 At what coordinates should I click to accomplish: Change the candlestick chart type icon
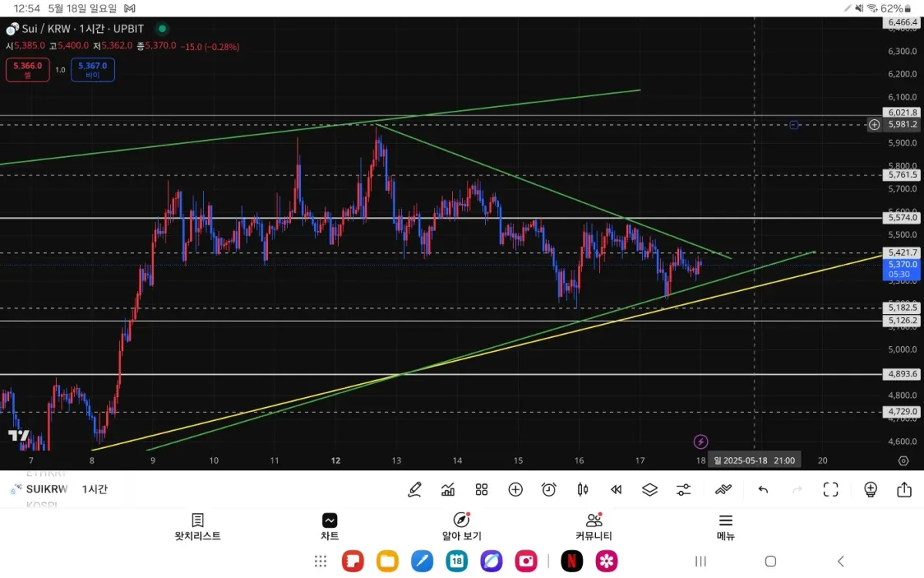583,489
